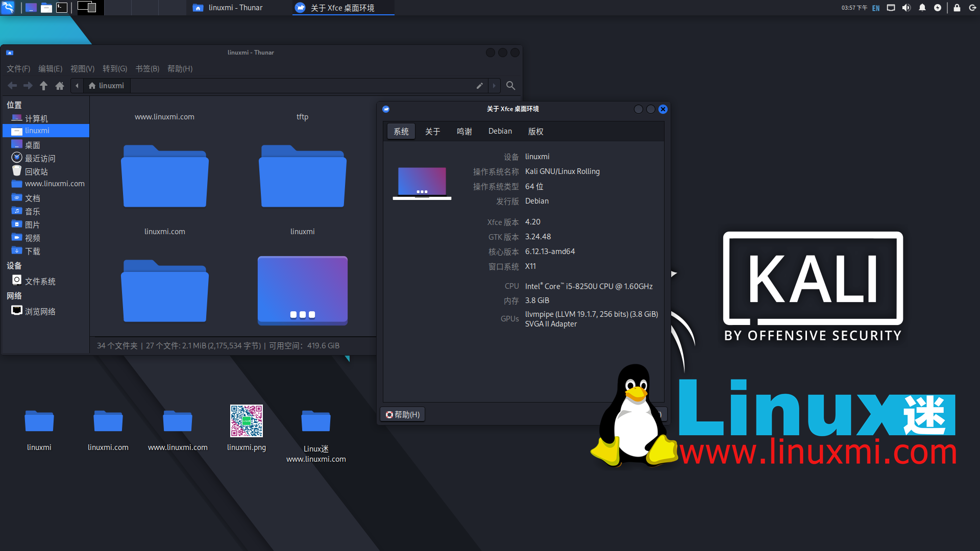Click the power manager tray icon

pos(938,8)
